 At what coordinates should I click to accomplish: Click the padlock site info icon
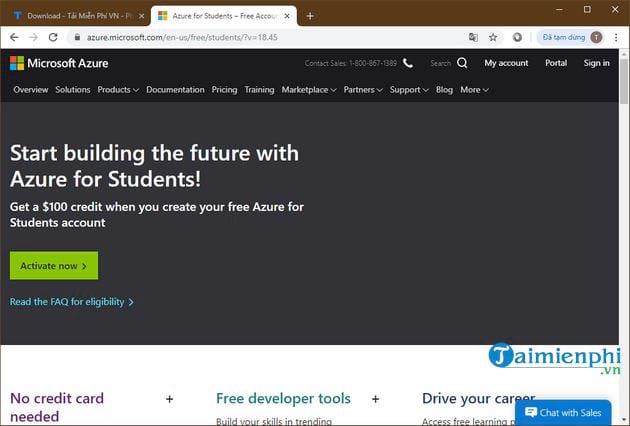coord(77,37)
